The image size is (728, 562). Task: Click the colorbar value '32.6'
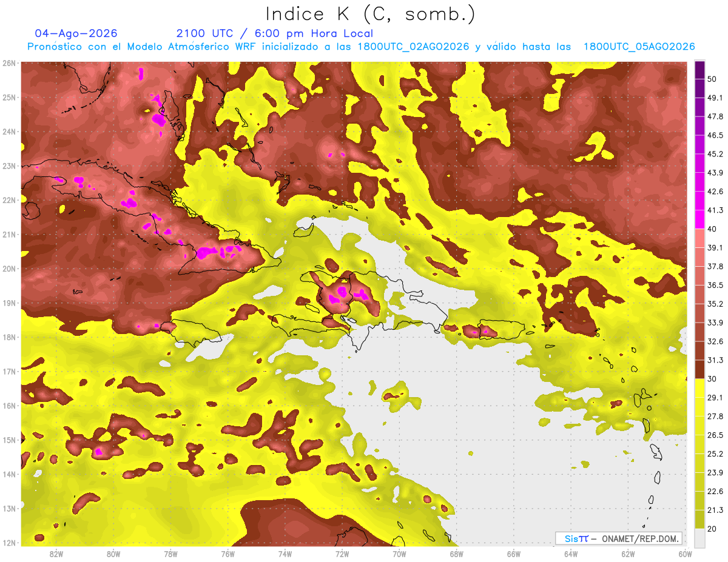715,341
